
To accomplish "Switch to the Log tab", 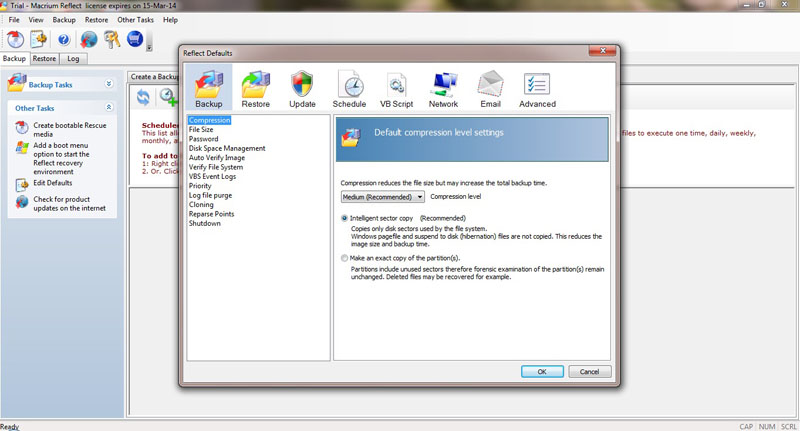I will 73,59.
